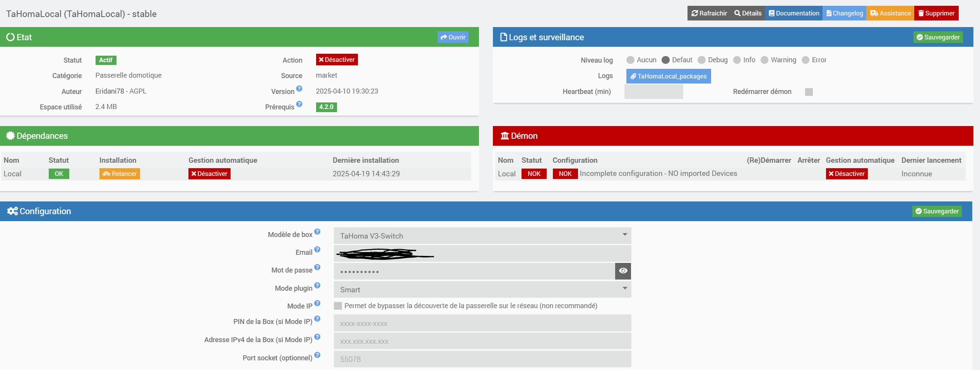
Task: Click the 'market' source value
Action: click(327, 75)
